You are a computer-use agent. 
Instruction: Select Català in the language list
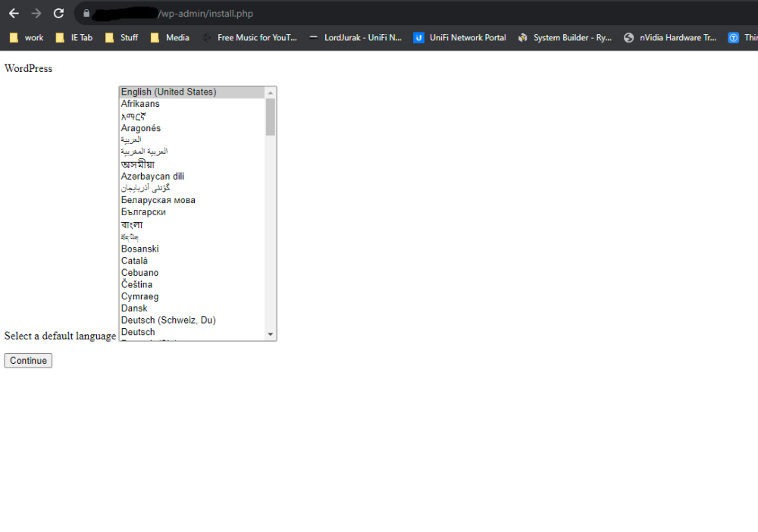click(192, 261)
